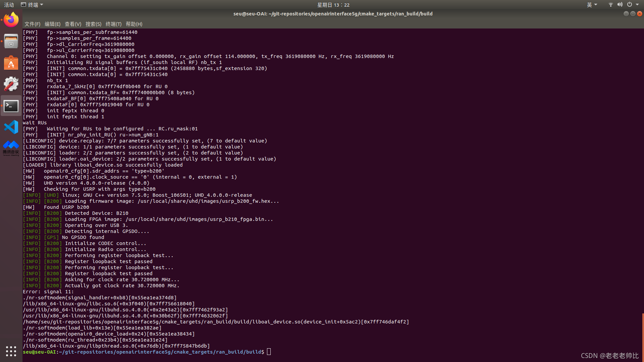This screenshot has width=644, height=362.
Task: Open the clock and calendar panel
Action: (333, 5)
